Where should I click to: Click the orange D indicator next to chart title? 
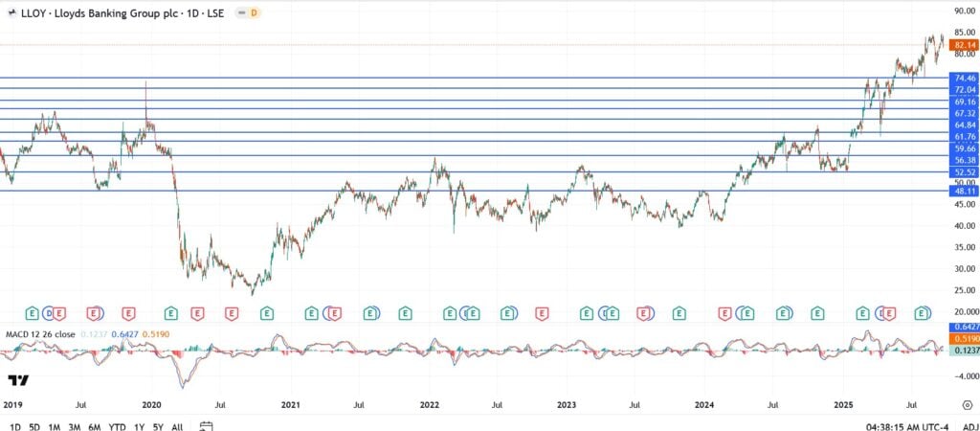click(x=254, y=12)
